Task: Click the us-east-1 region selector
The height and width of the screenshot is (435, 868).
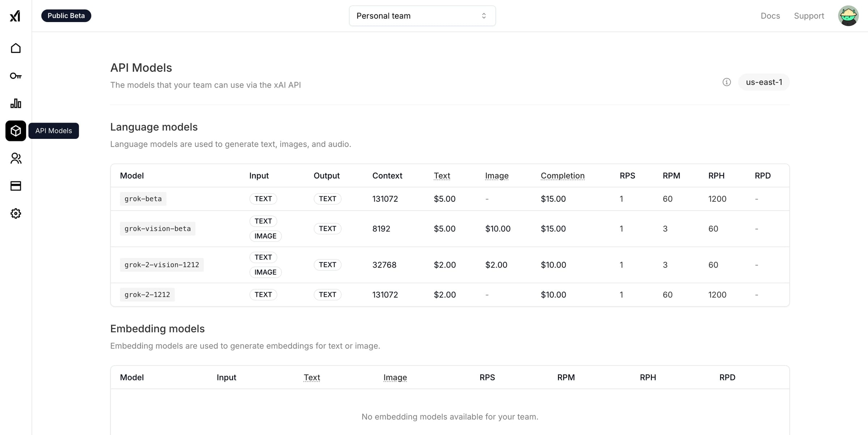Action: (764, 82)
